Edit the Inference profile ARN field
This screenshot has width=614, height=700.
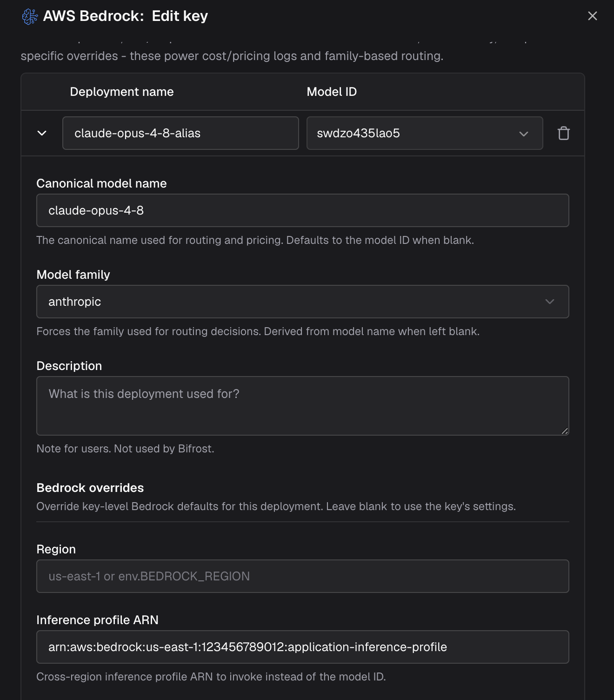(x=303, y=647)
